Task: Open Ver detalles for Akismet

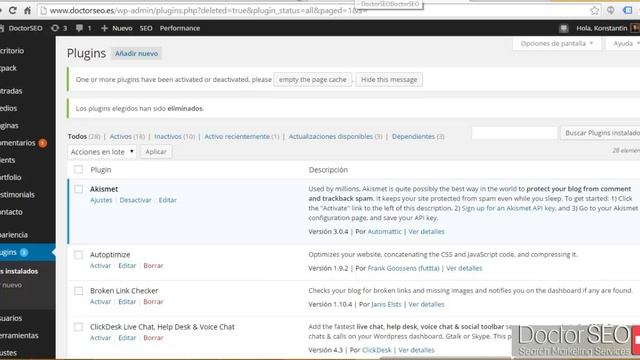Action: click(426, 231)
